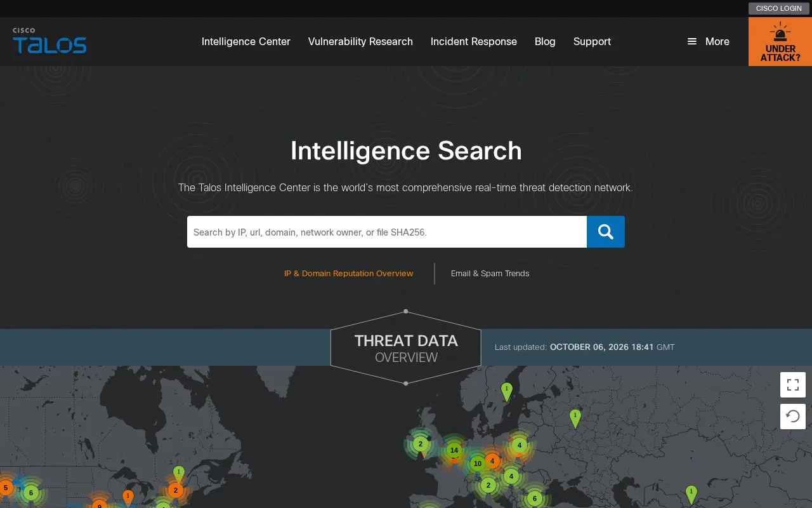This screenshot has width=812, height=508.
Task: Open the Intelligence Center menu
Action: (x=246, y=41)
